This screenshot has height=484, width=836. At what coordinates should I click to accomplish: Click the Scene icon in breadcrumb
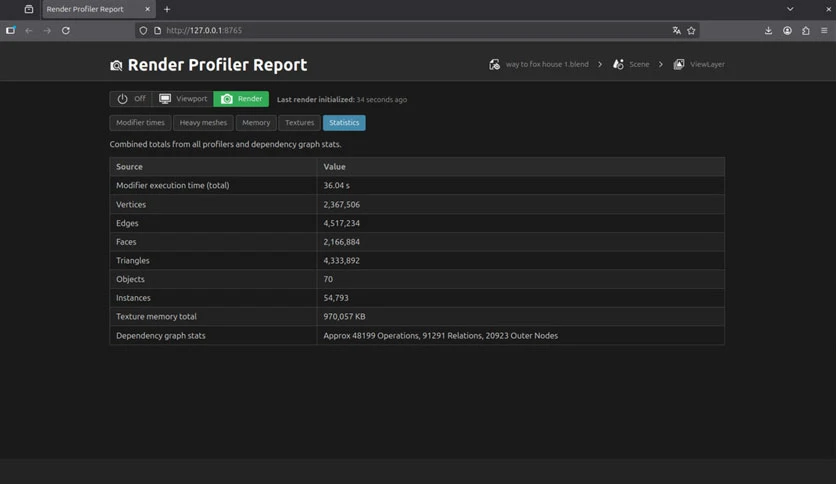[618, 64]
